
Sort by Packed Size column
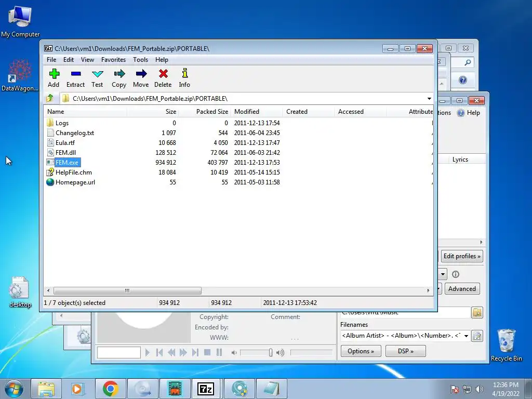tap(205, 112)
